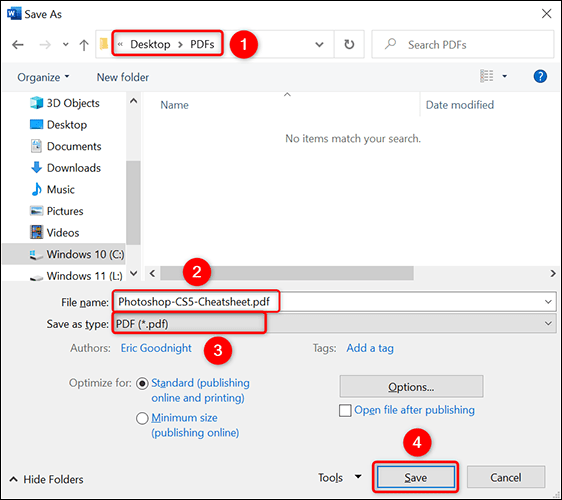Image resolution: width=562 pixels, height=500 pixels.
Task: Click the Save button
Action: (416, 477)
